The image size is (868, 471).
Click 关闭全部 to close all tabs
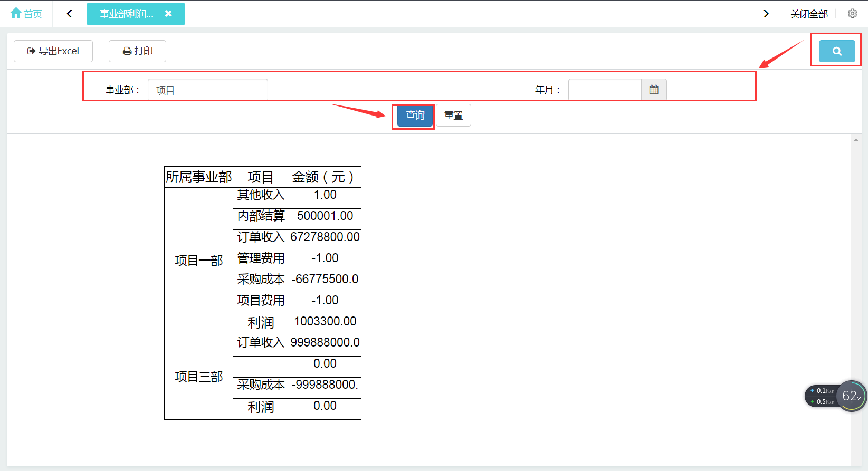(809, 14)
